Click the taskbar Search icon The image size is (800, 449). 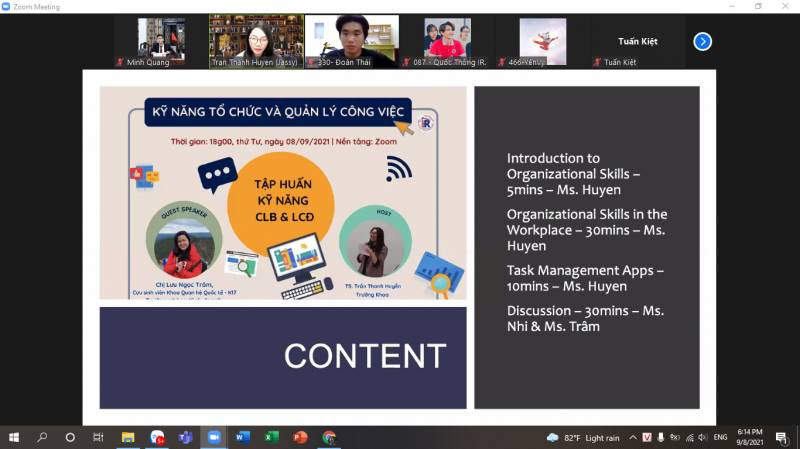click(x=42, y=438)
